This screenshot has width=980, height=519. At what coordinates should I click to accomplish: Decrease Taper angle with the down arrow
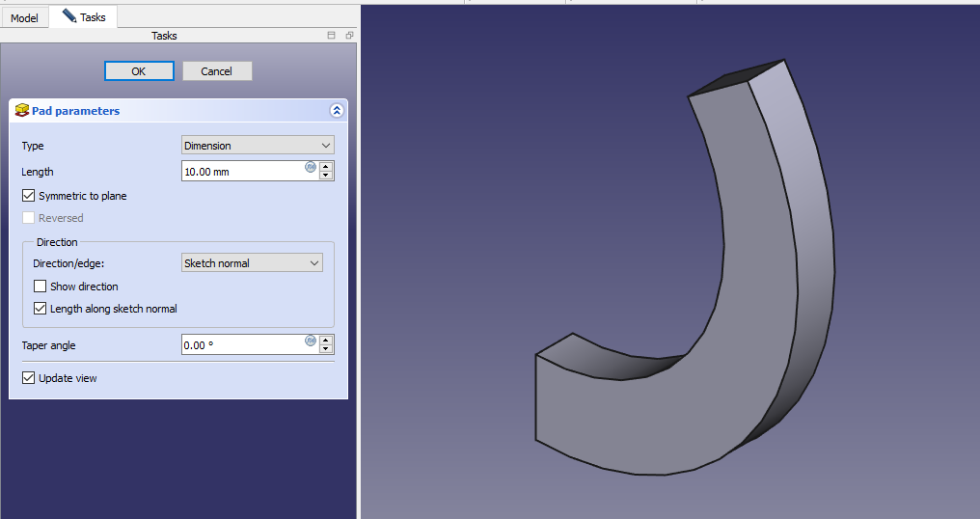(x=326, y=349)
